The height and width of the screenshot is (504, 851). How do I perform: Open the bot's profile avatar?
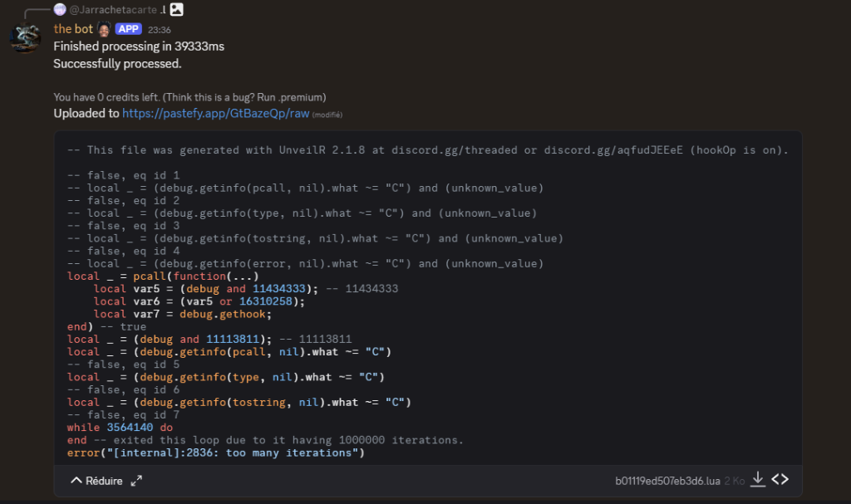pos(25,37)
